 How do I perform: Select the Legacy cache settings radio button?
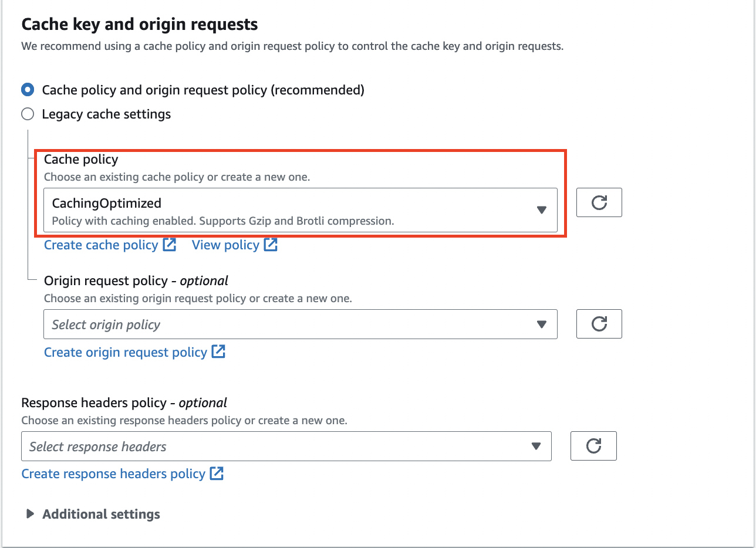[28, 114]
